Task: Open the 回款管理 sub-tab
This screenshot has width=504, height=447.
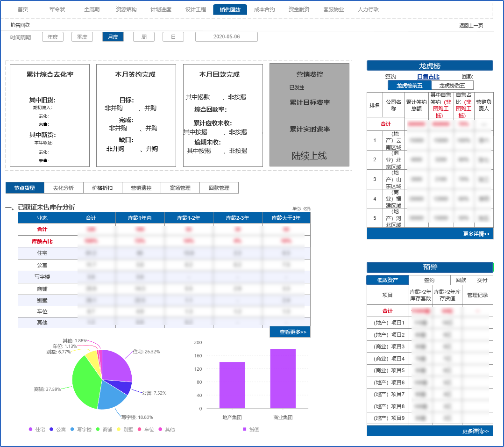Action: (219, 188)
